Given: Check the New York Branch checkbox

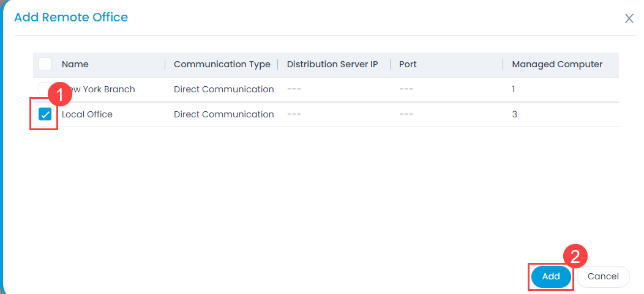Looking at the screenshot, I should click(x=43, y=89).
